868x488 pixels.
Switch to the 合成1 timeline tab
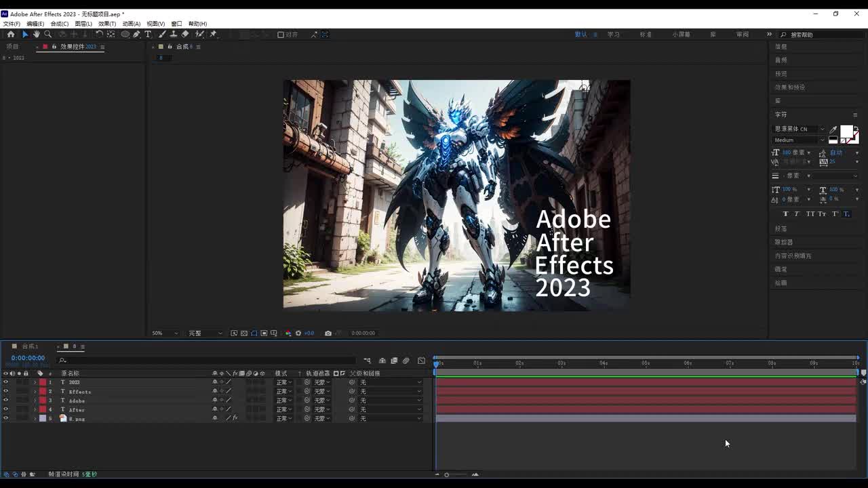click(30, 346)
